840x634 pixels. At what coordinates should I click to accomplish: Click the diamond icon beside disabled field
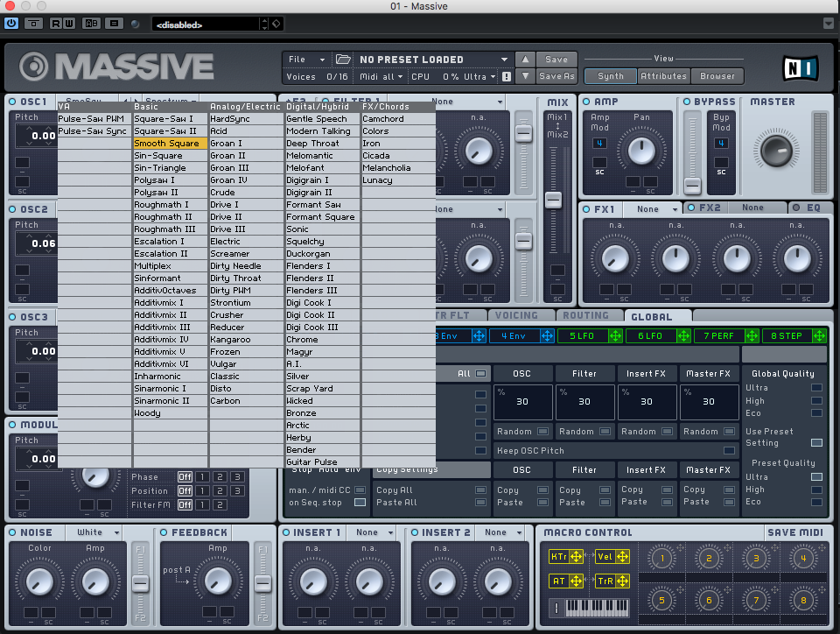[276, 24]
